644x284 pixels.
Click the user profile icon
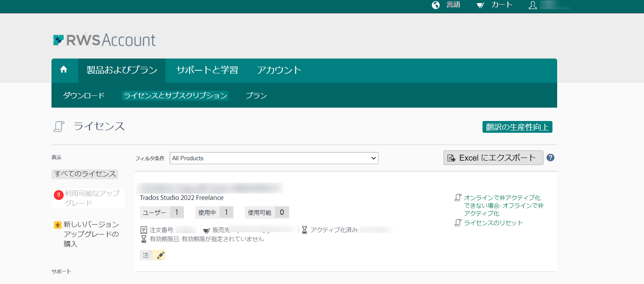[532, 5]
